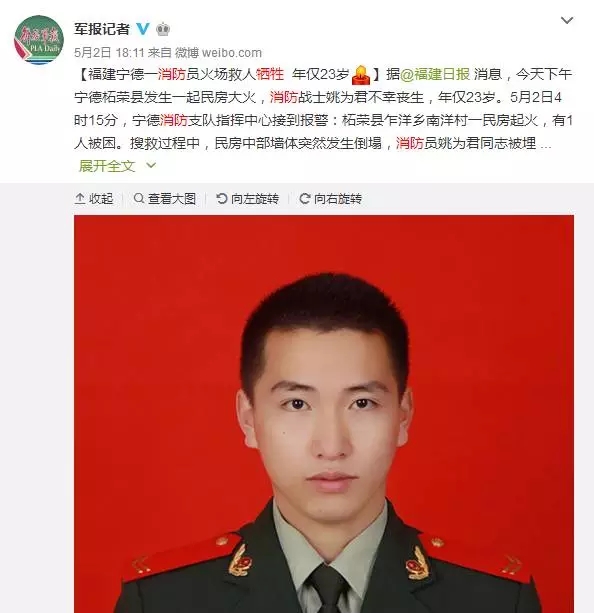
Task: Click the 收起 collapse arrow icon
Action: coord(80,199)
